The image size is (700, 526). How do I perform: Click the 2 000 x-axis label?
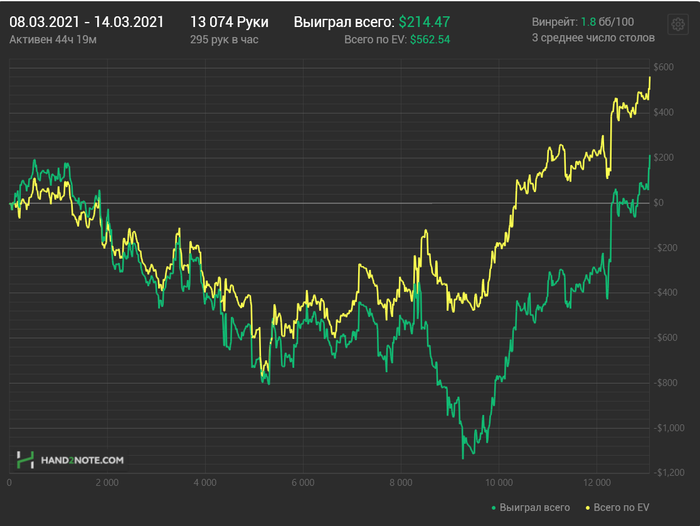click(107, 483)
